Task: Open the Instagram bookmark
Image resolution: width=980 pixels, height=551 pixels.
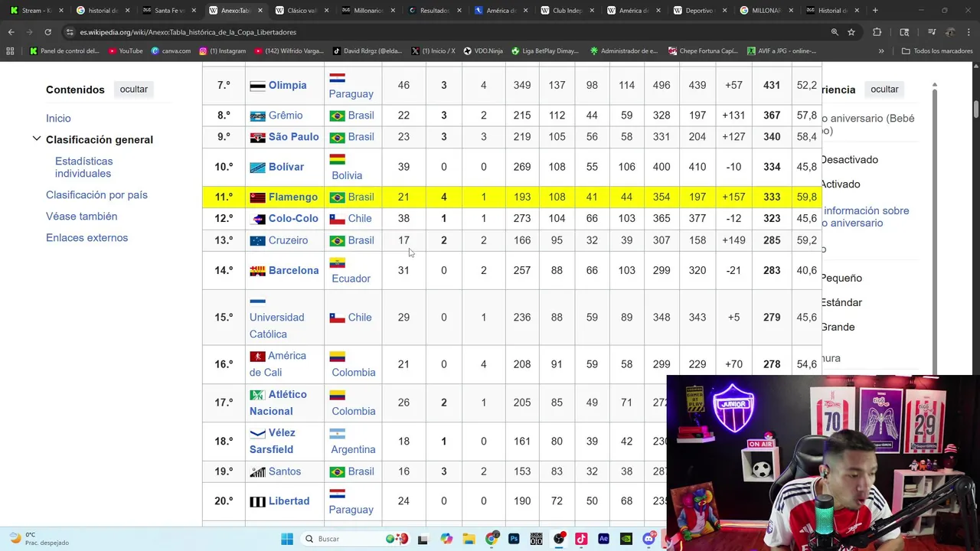Action: point(222,51)
